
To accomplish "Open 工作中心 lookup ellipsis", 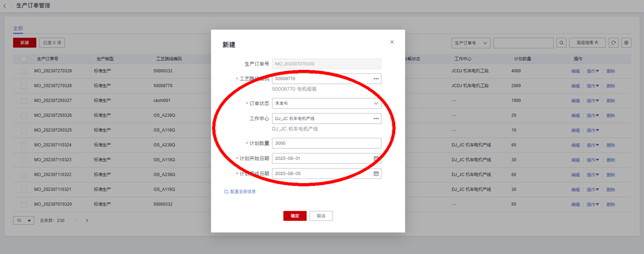I will [376, 119].
